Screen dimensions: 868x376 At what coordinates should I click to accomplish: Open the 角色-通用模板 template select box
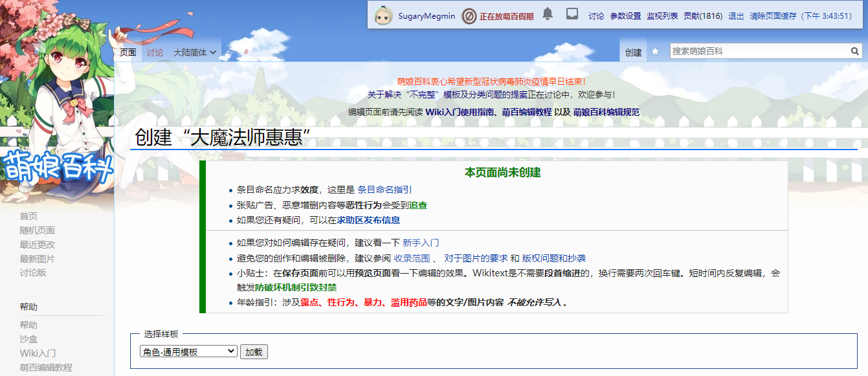coord(188,351)
